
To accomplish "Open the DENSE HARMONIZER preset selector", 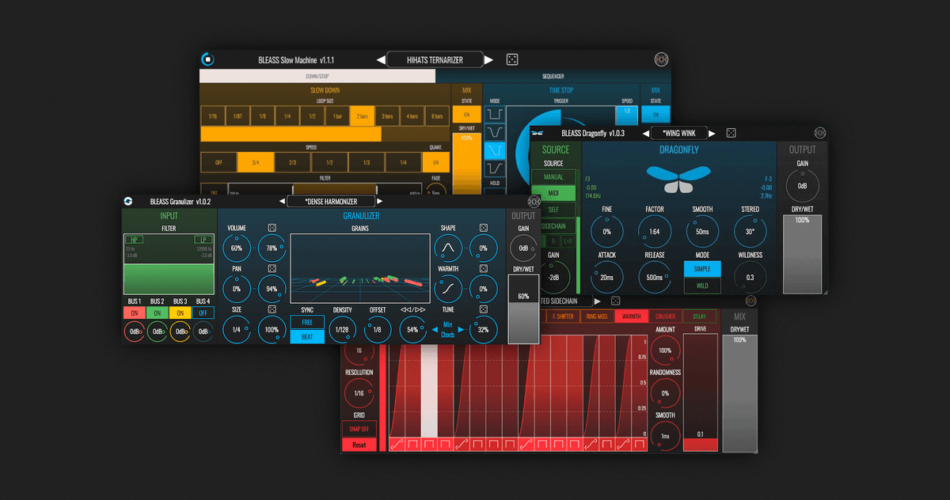I will coord(331,202).
